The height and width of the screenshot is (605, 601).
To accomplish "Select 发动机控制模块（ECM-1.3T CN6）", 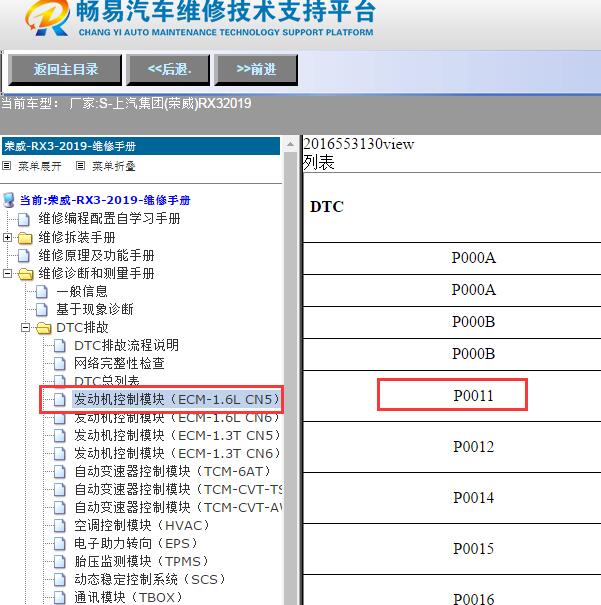I will click(177, 453).
